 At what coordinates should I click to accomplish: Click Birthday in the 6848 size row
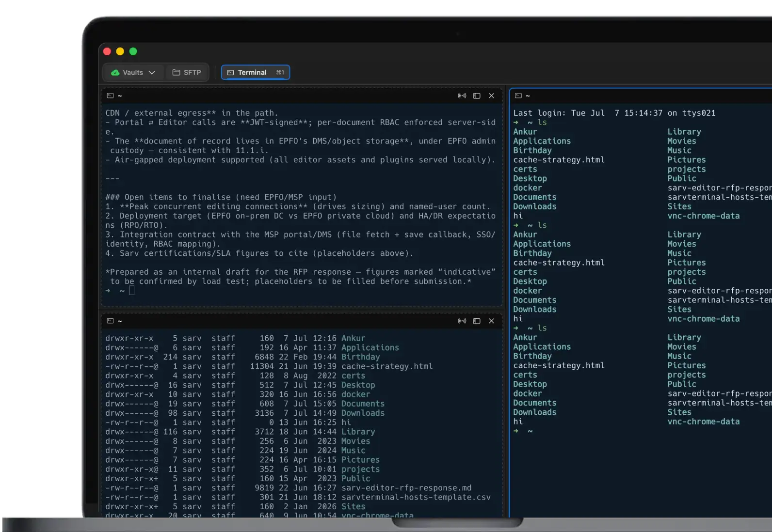pos(360,357)
